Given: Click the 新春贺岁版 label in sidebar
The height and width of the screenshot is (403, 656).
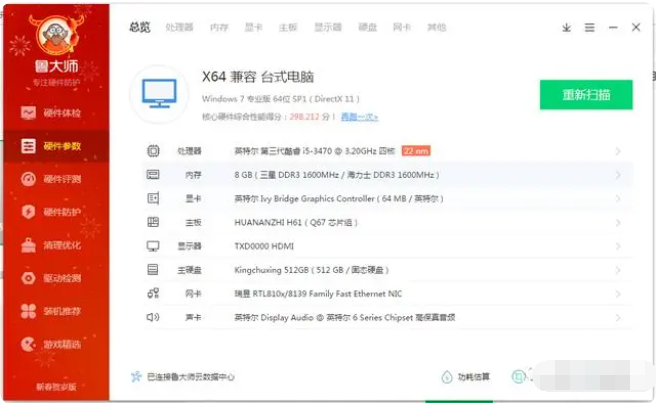Looking at the screenshot, I should click(x=56, y=387).
